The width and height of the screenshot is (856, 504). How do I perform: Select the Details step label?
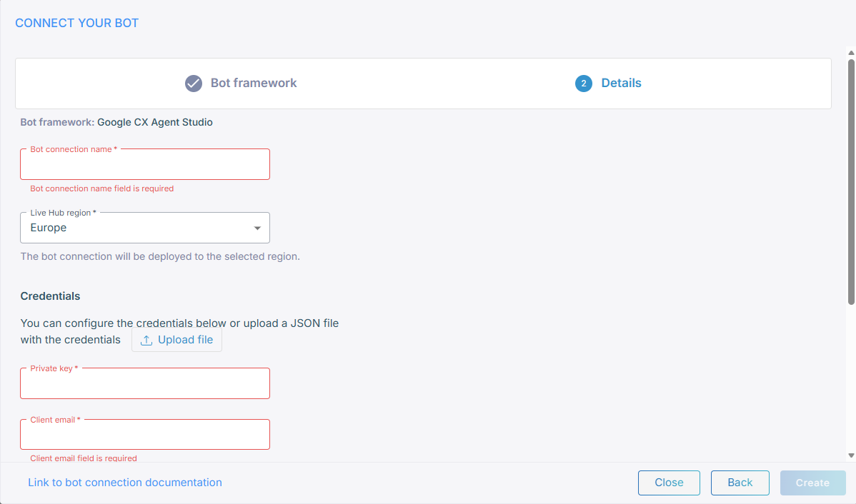621,83
